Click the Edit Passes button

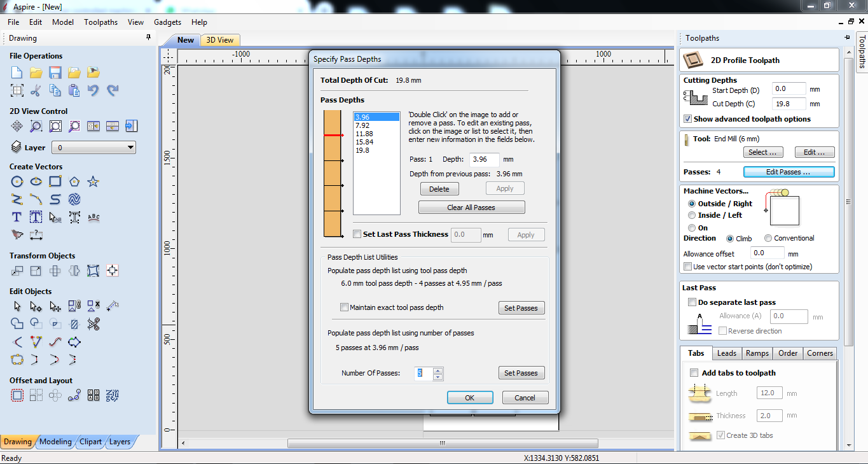tap(789, 172)
